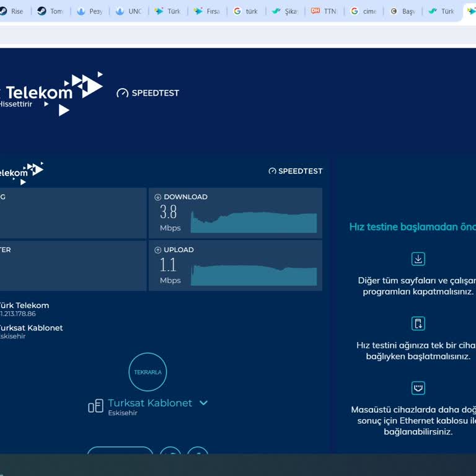
Task: Switch to the TTN tab
Action: (x=325, y=11)
